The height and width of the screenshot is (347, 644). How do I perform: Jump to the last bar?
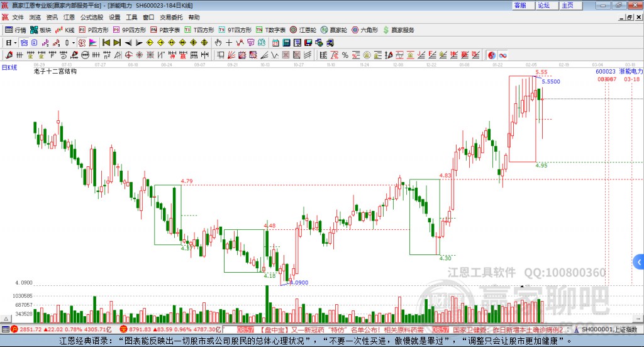click(117, 43)
